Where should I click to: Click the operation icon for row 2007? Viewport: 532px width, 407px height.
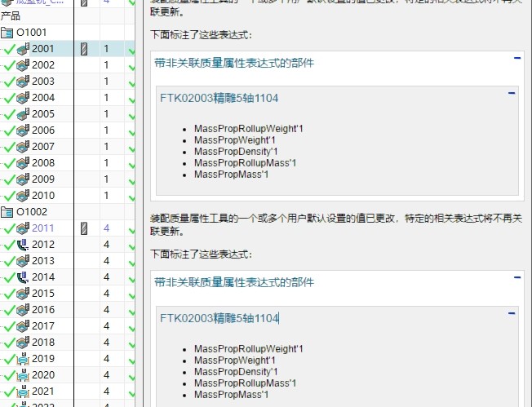[x=23, y=147]
